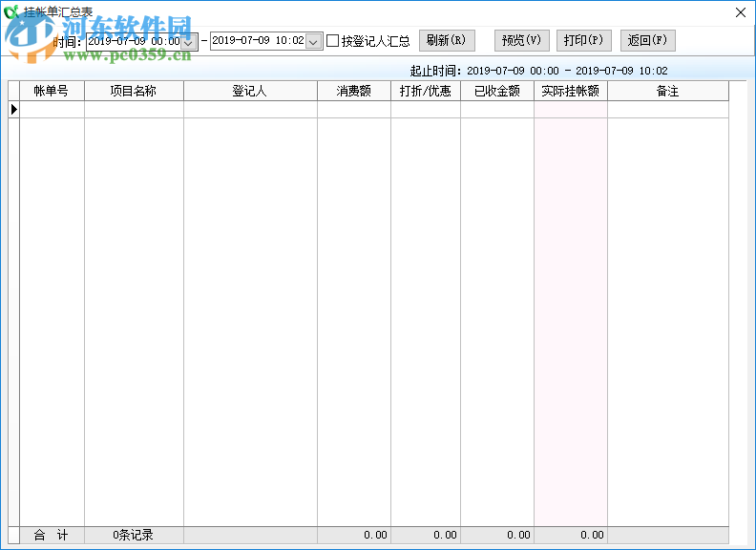
Task: Click the 已收金额 total 0.00 cell
Action: 497,535
